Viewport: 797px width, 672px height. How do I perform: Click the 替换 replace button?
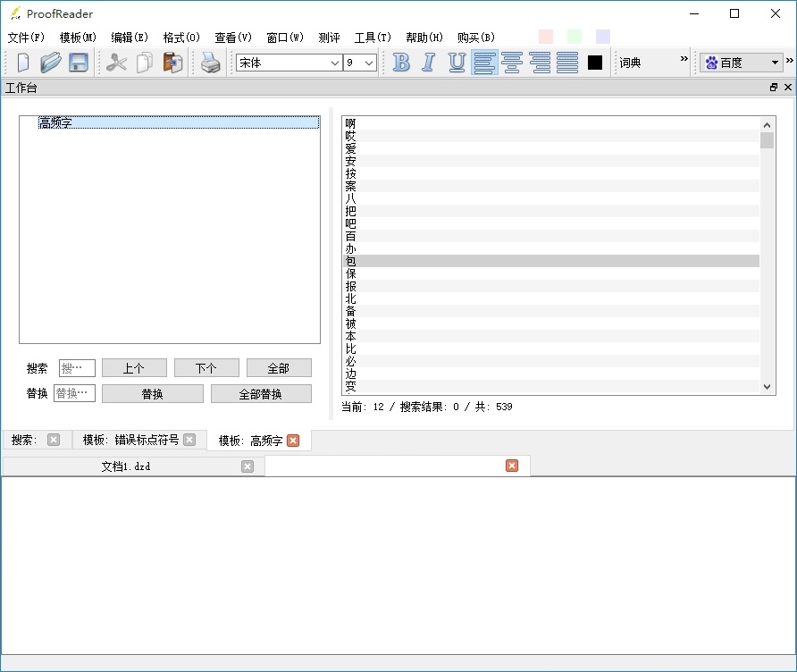point(153,393)
